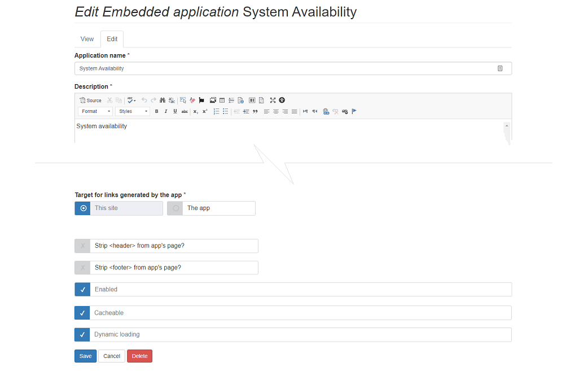Viewport: 588px width, 371px height.
Task: Click inside the Description text area
Action: pos(289,131)
